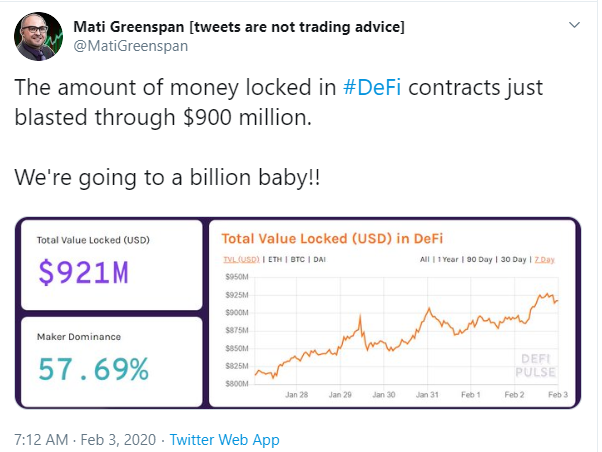Click the DEFI PULSE watermark logo
This screenshot has height=452, width=602.
(x=536, y=366)
